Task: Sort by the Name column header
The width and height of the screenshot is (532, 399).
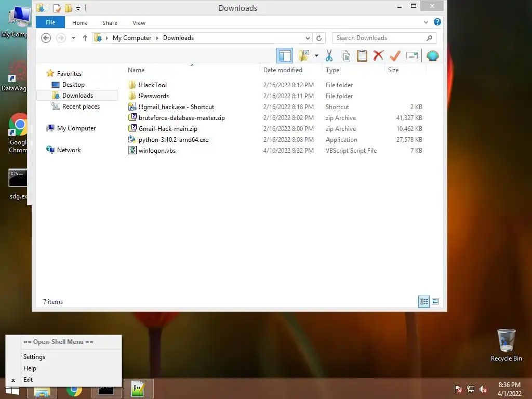Action: 136,70
